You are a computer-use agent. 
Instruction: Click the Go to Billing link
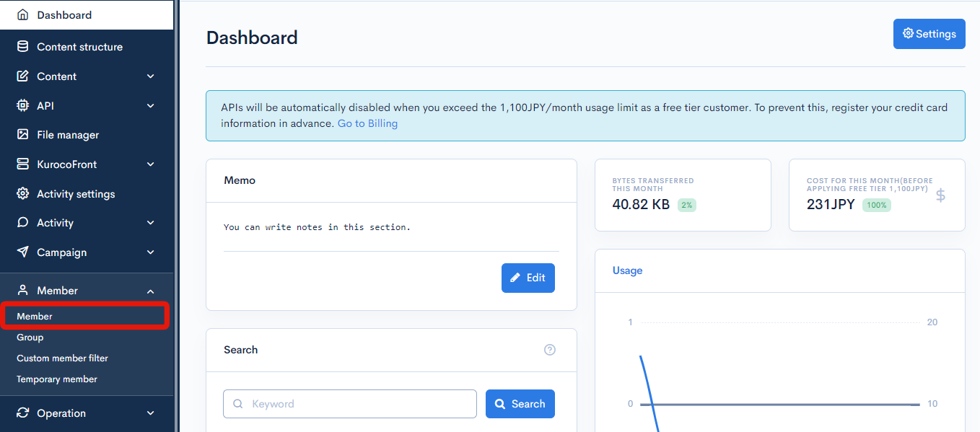[x=367, y=123]
